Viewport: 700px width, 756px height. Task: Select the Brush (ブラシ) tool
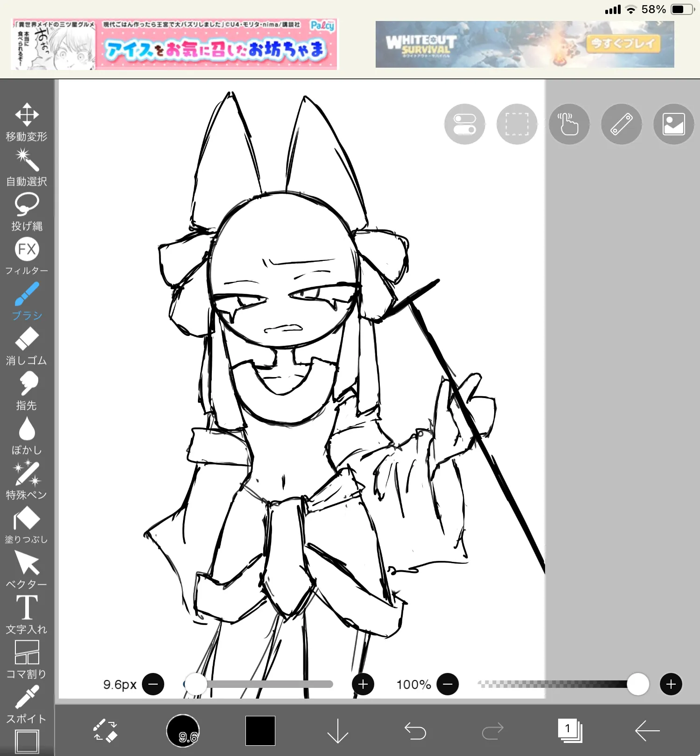(x=27, y=301)
